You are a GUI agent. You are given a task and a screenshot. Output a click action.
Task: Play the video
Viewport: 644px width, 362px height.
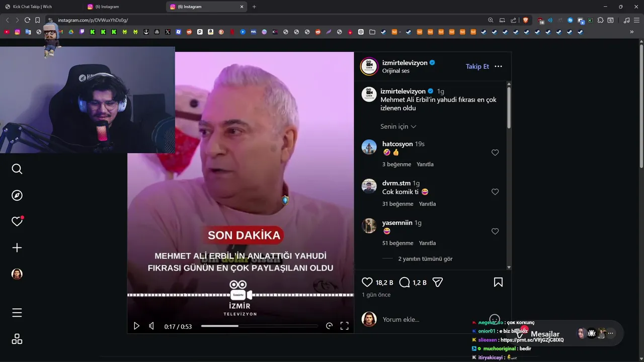136,326
